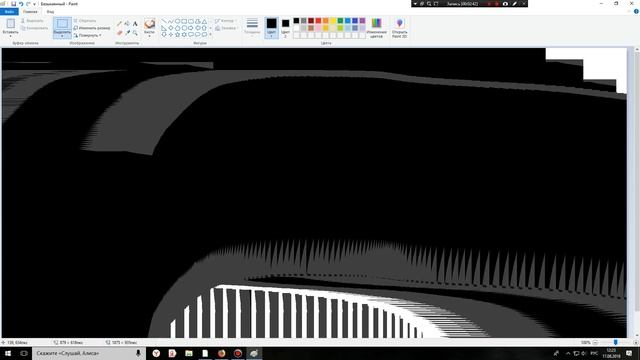Choose the Curve shape
The width and height of the screenshot is (640, 360).
[x=171, y=21]
